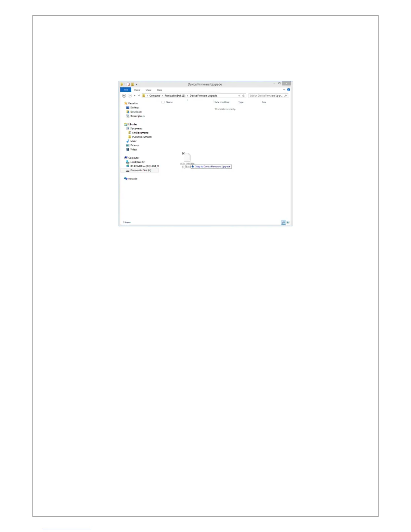Go forward with the Forward arrow
Screen dimensions: 411x532
click(x=130, y=96)
